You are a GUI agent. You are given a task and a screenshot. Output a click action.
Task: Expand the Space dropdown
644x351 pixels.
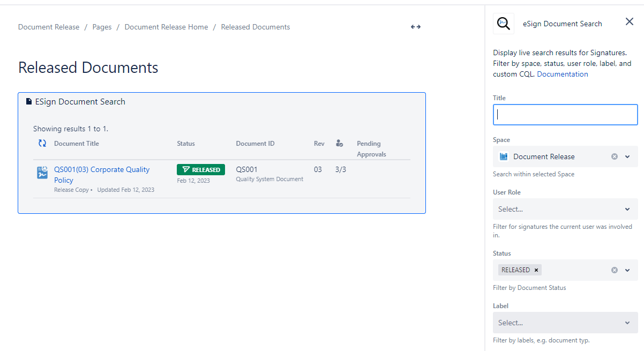[627, 156]
